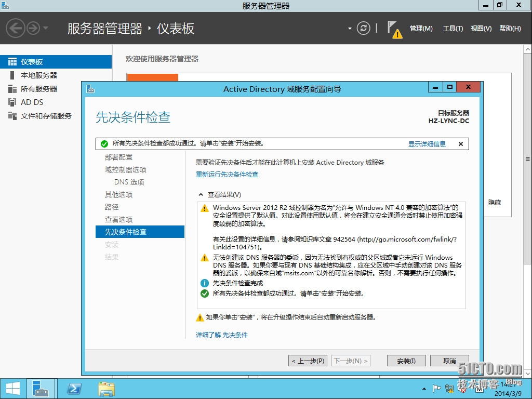Open the navigation history dropdown arrow
Screen dimensions: 532x399
click(x=46, y=28)
